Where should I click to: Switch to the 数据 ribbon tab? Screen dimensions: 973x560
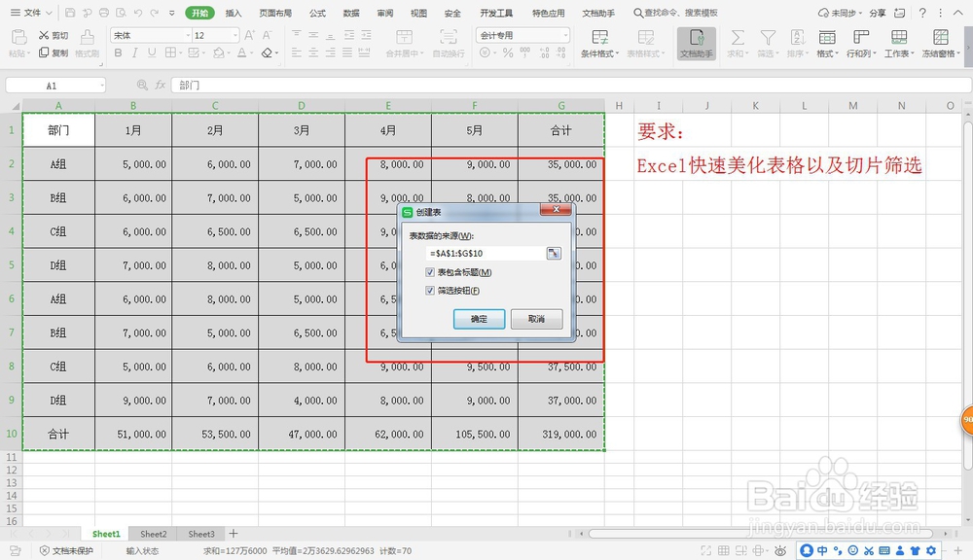[x=350, y=13]
